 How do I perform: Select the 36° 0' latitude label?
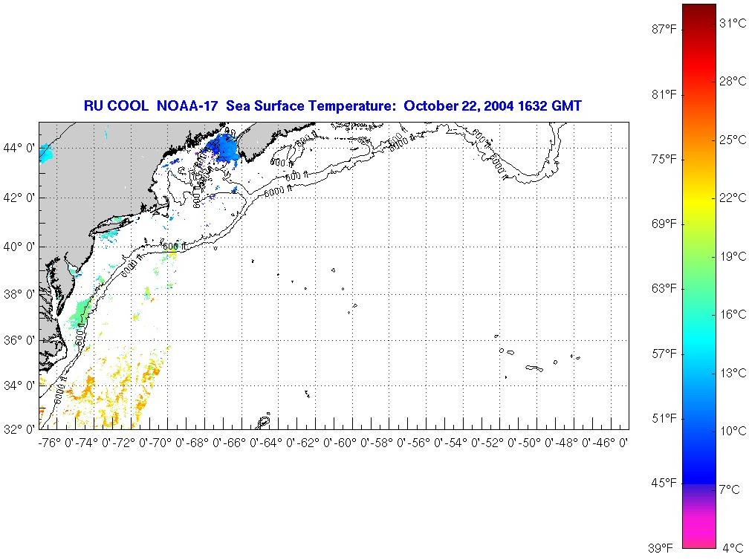point(19,340)
